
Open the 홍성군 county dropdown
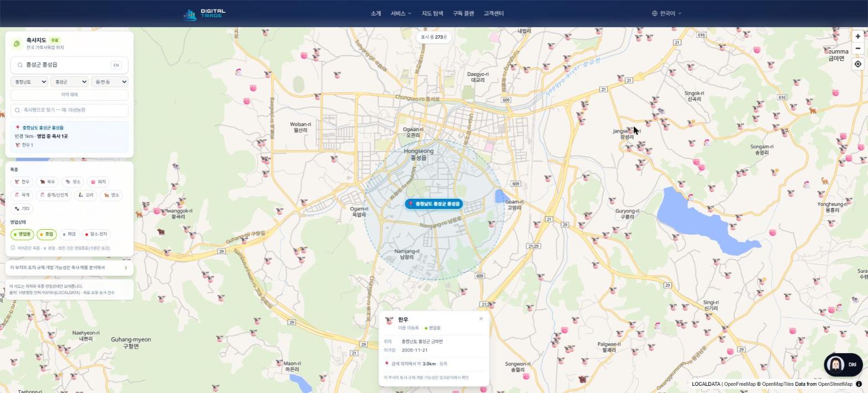coord(69,82)
